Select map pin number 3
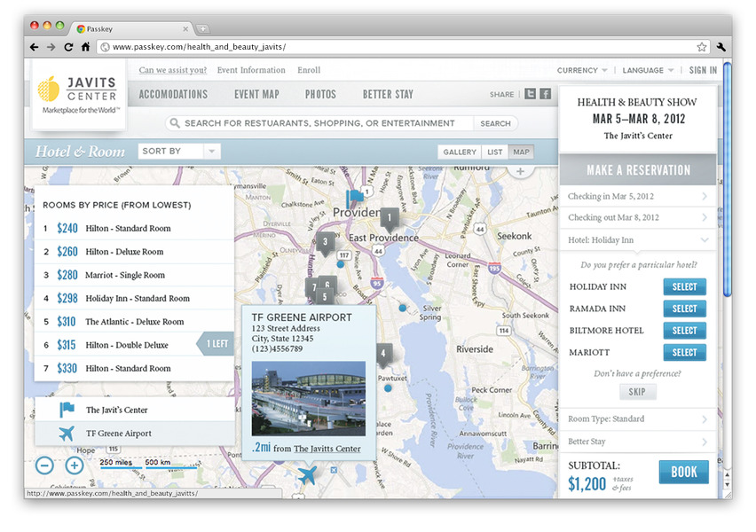The image size is (756, 532). 325,242
